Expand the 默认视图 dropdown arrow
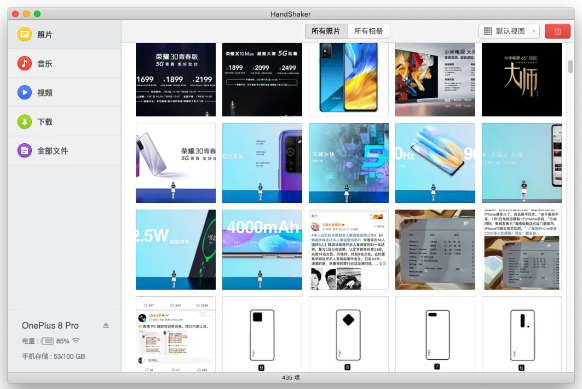 (534, 31)
